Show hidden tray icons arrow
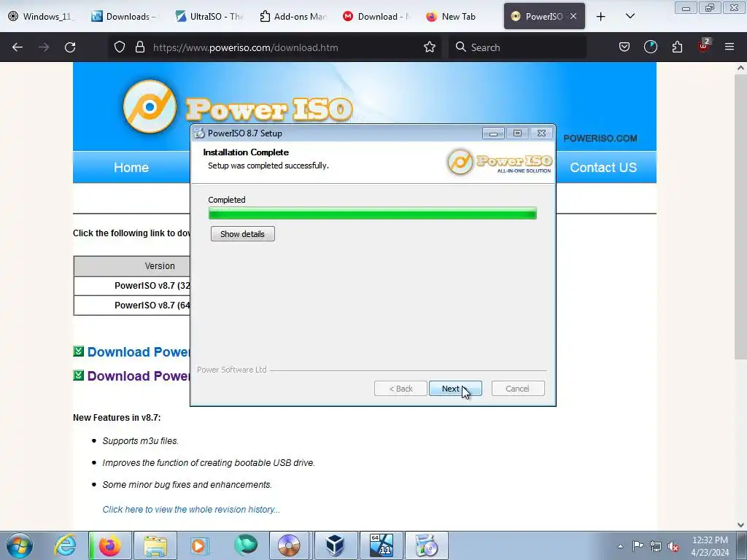Image resolution: width=747 pixels, height=560 pixels. [620, 546]
